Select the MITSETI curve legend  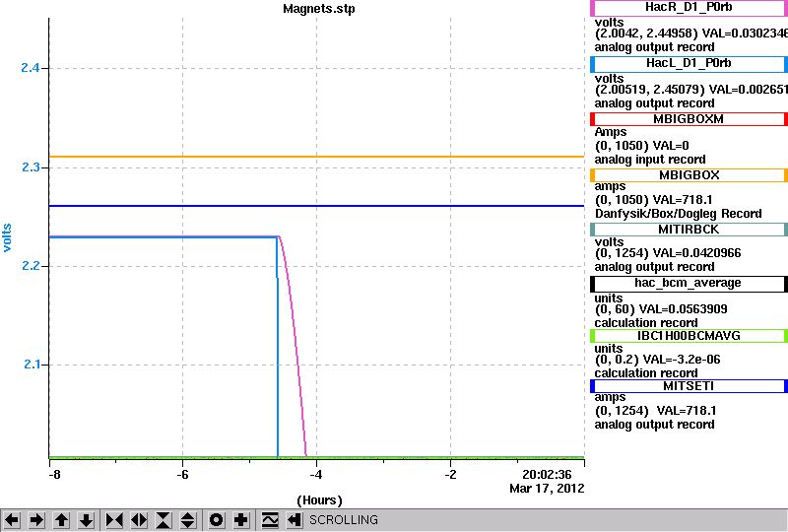(x=689, y=386)
